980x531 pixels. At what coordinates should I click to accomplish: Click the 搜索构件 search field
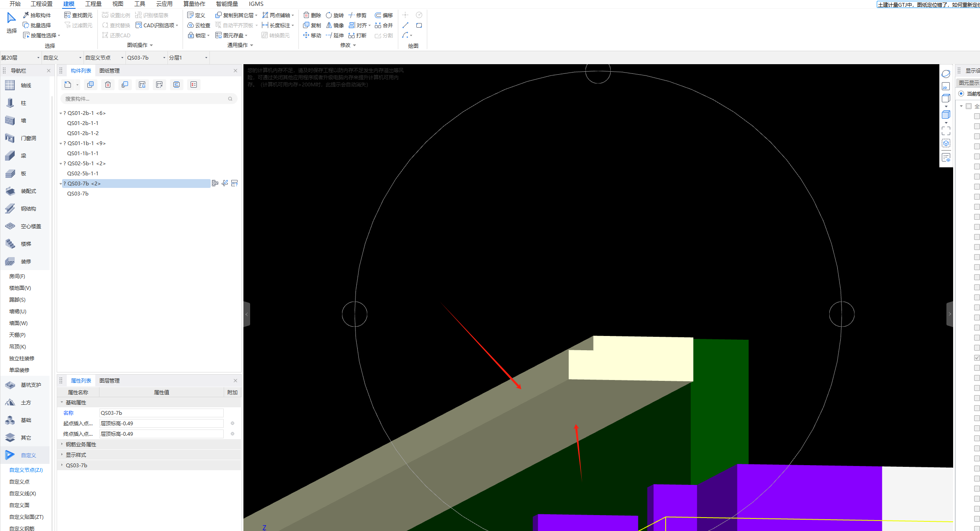[149, 99]
